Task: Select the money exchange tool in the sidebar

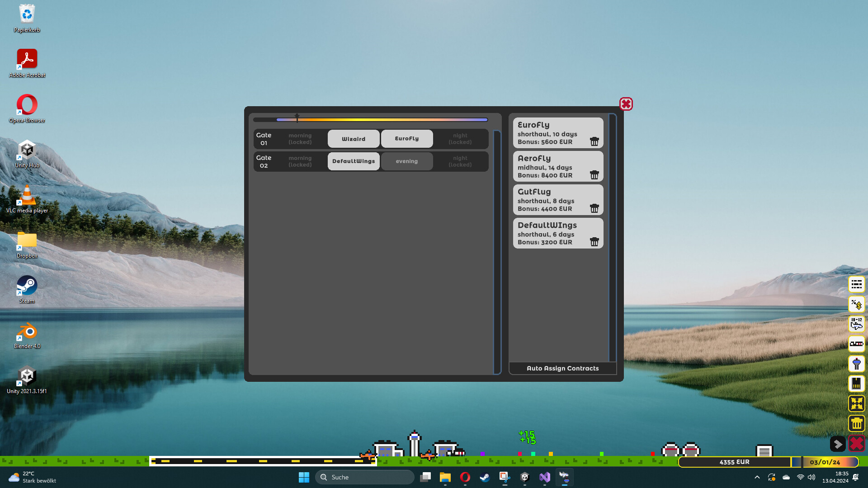Action: coord(857,304)
